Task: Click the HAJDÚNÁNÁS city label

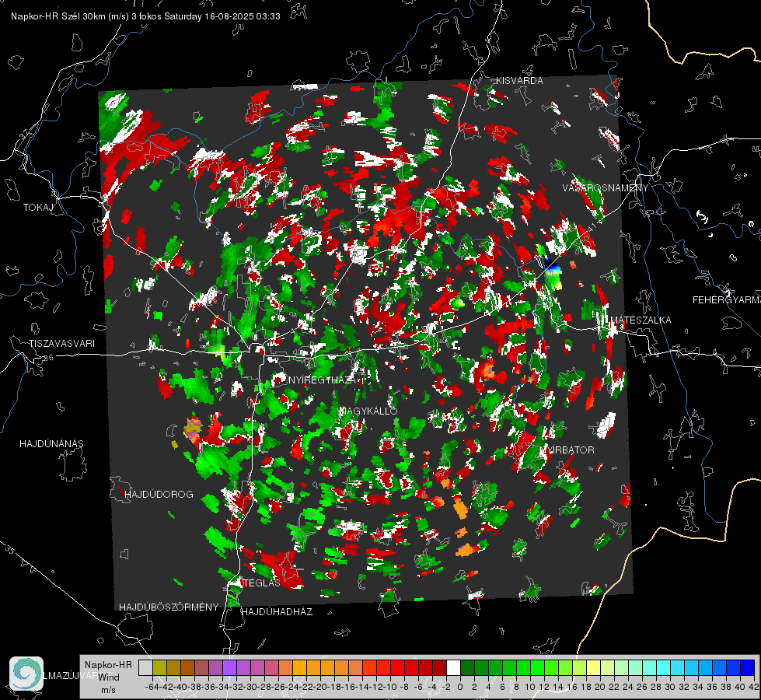Action: pos(51,444)
